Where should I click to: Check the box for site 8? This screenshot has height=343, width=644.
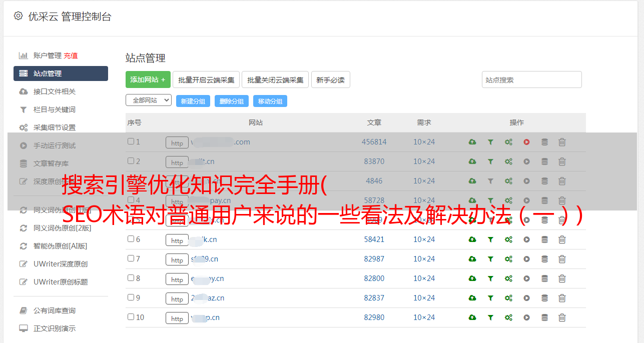(x=131, y=278)
